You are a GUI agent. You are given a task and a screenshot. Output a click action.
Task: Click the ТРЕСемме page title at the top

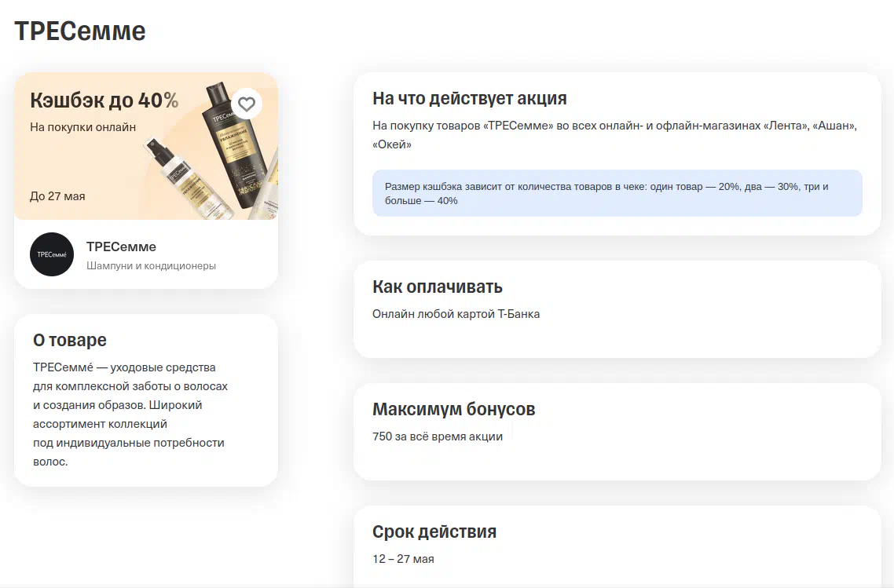click(x=80, y=31)
